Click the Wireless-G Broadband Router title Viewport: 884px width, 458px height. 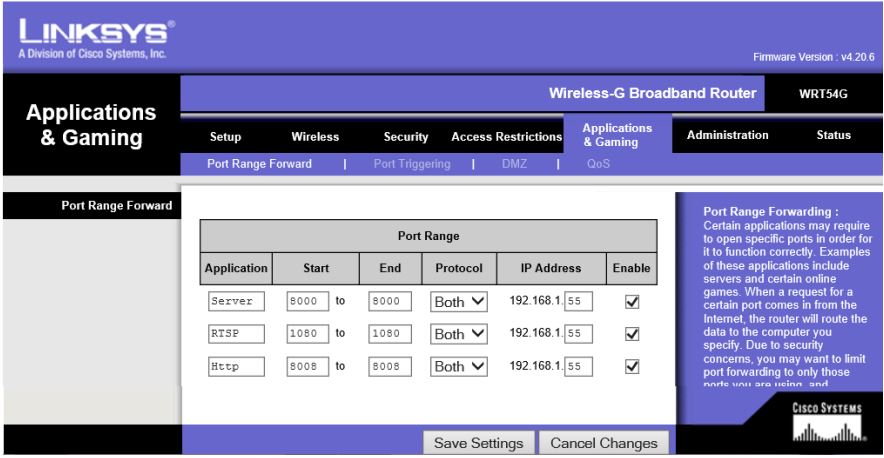(x=652, y=93)
